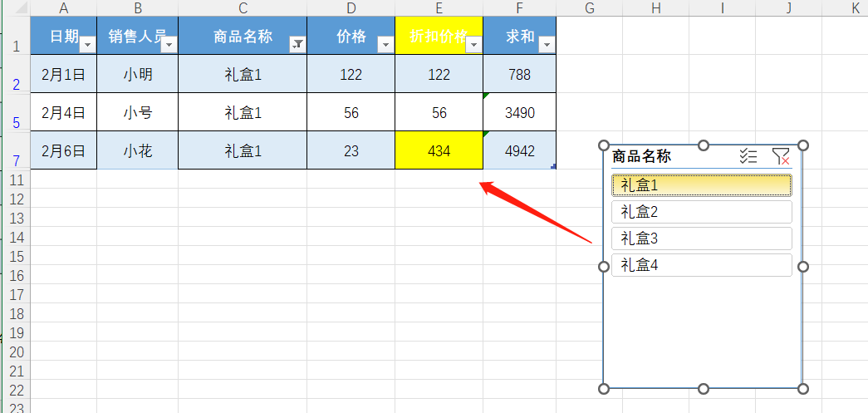Select column J header

tap(789, 7)
